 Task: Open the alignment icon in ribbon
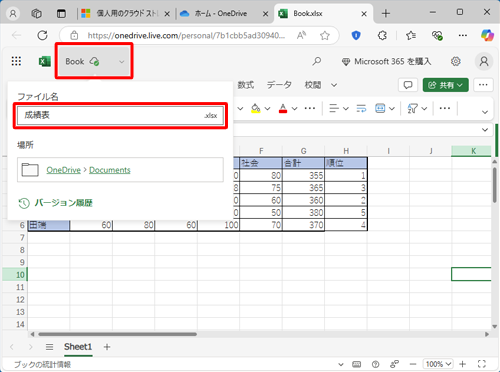334,108
